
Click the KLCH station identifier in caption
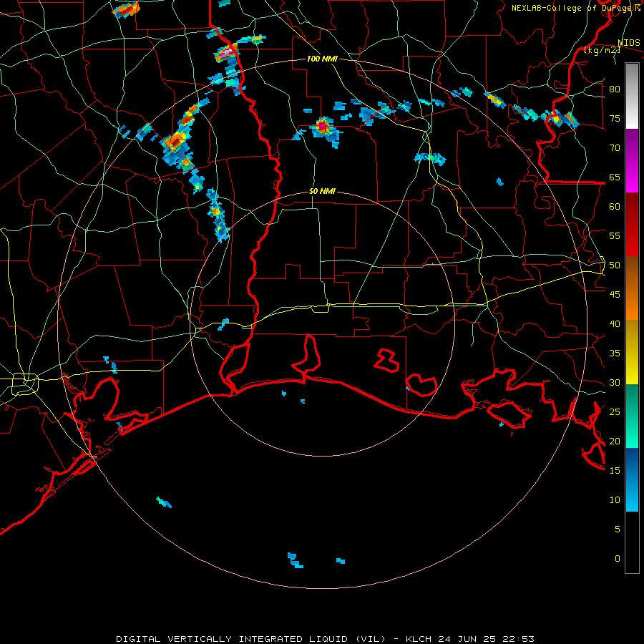419,639
